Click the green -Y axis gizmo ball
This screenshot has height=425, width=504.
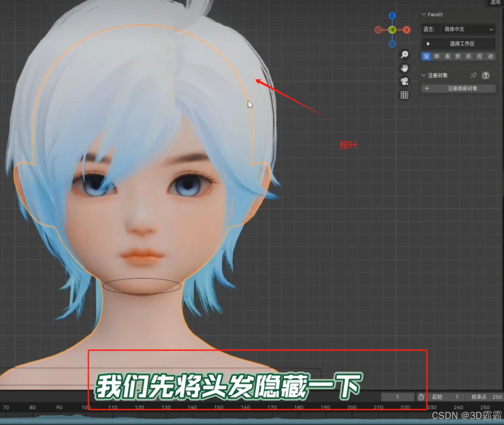[x=392, y=30]
